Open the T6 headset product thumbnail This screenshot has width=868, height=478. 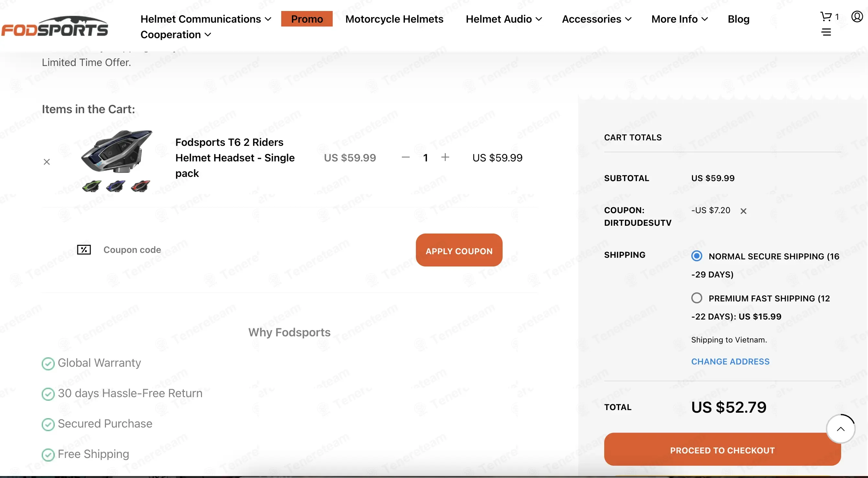click(117, 161)
